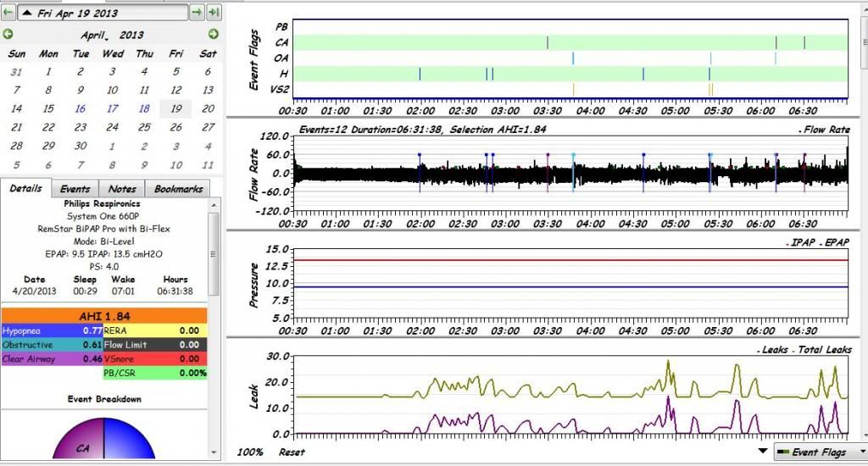Show next month in calendar
The image size is (868, 466).
coord(213,34)
